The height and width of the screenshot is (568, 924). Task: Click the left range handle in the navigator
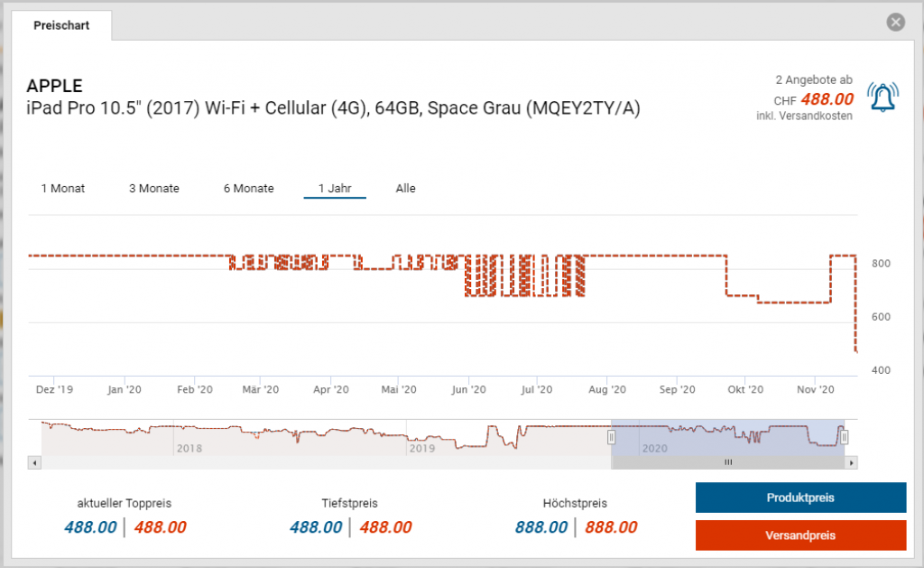click(x=611, y=437)
